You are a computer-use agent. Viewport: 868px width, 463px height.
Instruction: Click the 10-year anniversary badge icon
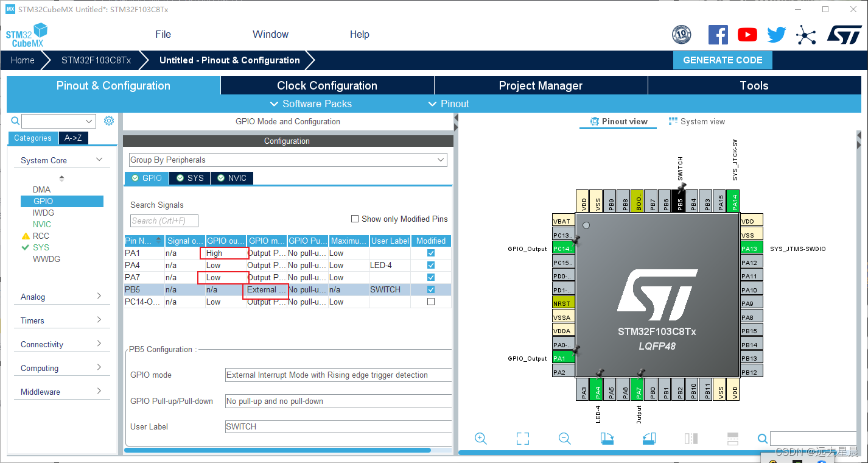coord(682,35)
